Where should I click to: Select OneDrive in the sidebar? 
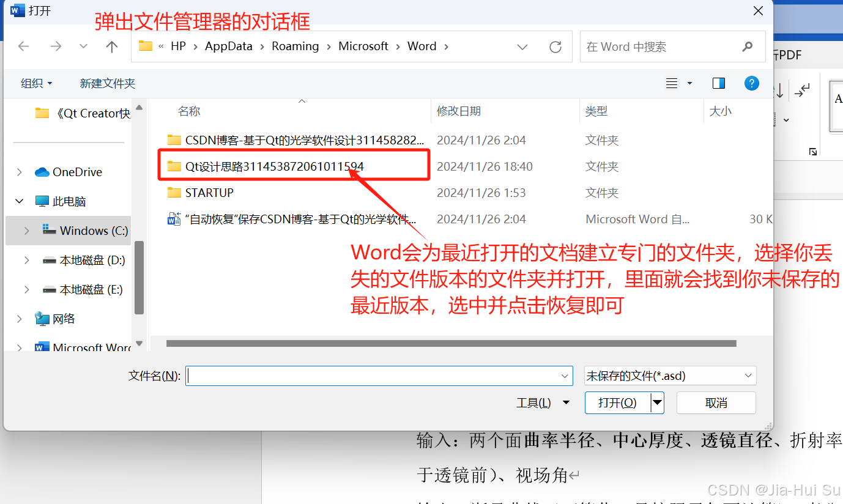tap(69, 172)
